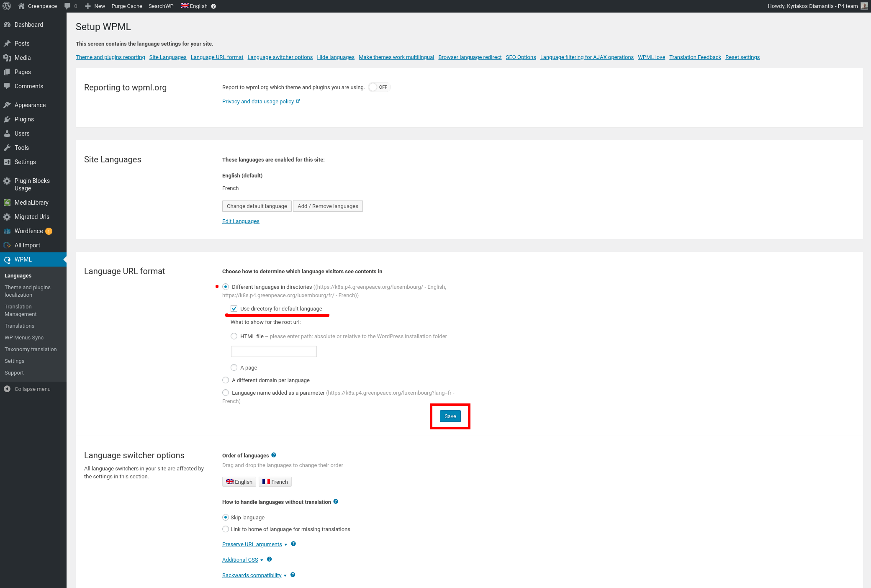Select Language name added as a parameter

coord(226,393)
